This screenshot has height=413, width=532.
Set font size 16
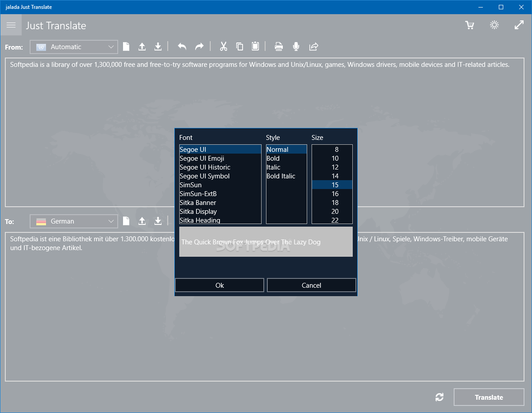click(332, 194)
